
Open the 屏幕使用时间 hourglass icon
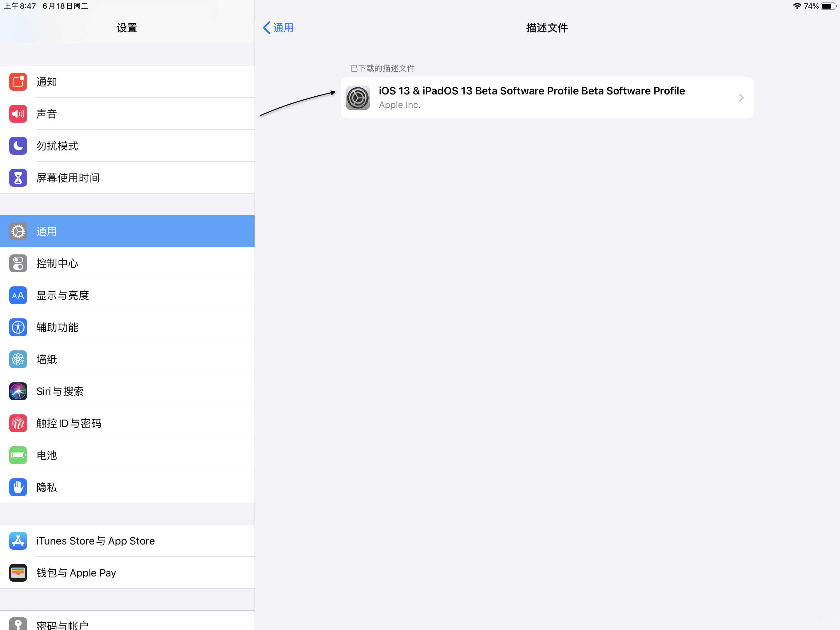click(18, 177)
